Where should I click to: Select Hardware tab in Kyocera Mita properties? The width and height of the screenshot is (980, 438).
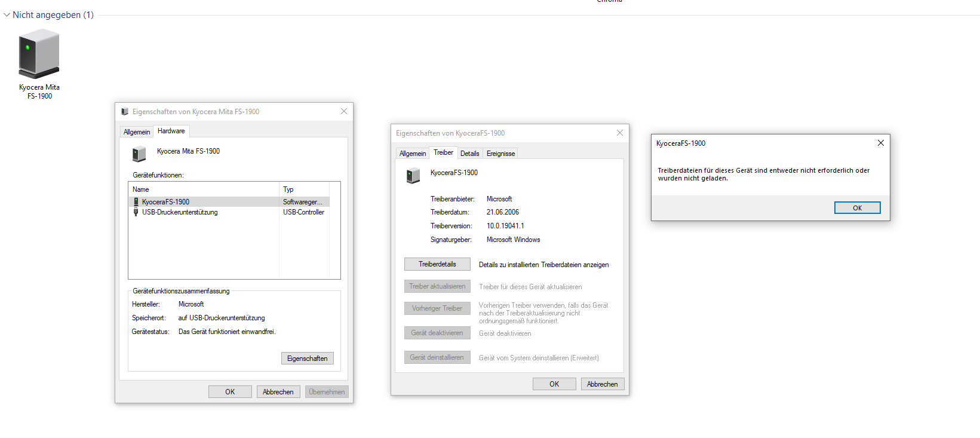171,131
